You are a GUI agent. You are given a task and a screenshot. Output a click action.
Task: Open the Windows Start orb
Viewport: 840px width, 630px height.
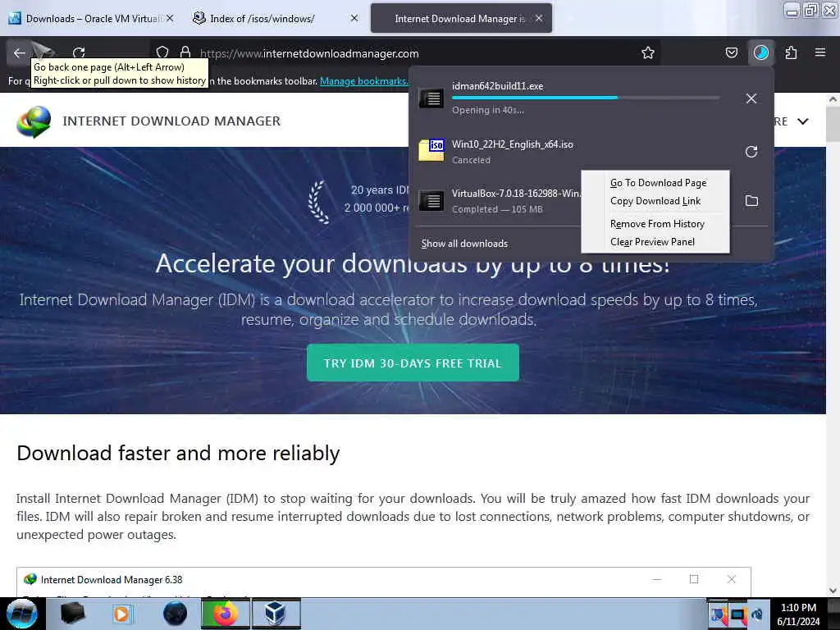22,614
